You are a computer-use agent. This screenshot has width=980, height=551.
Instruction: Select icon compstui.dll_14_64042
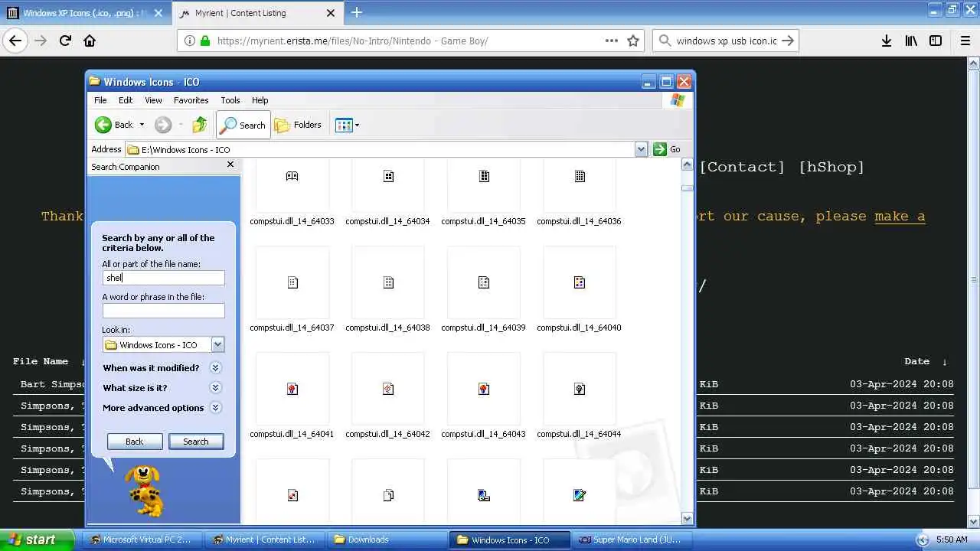tap(387, 396)
